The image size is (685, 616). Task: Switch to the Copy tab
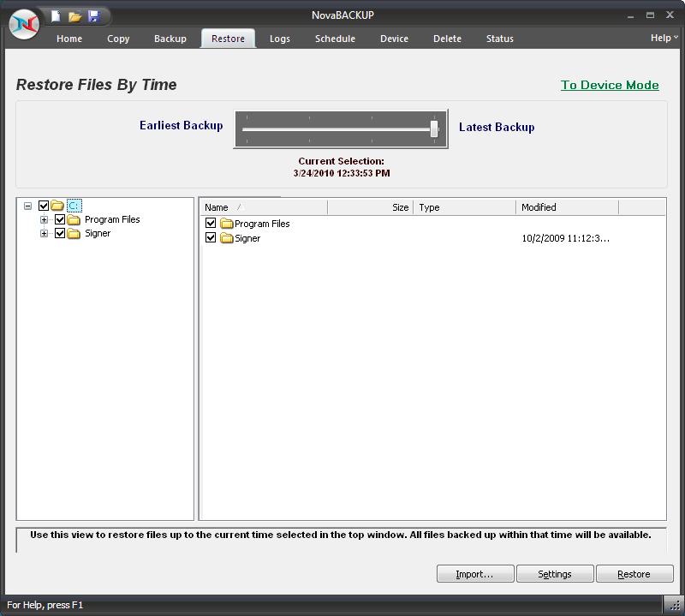[118, 39]
